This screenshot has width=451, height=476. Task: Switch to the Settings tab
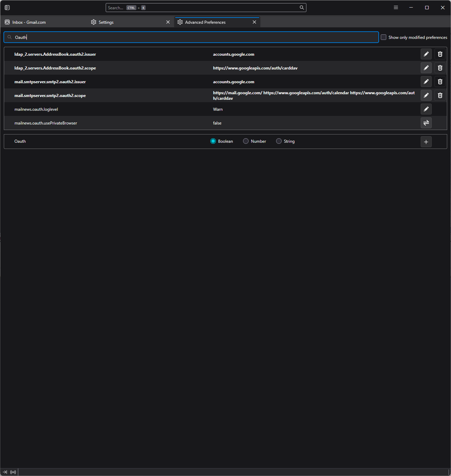pos(106,22)
